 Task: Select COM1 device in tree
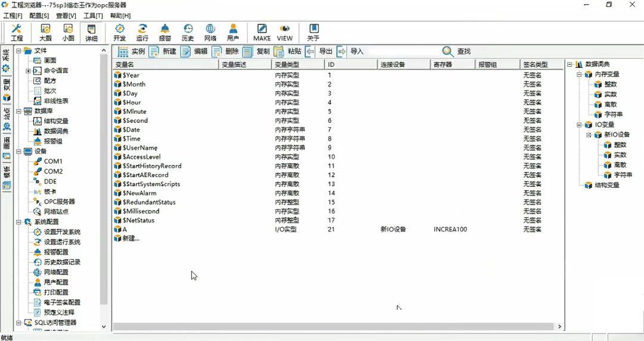click(x=53, y=161)
